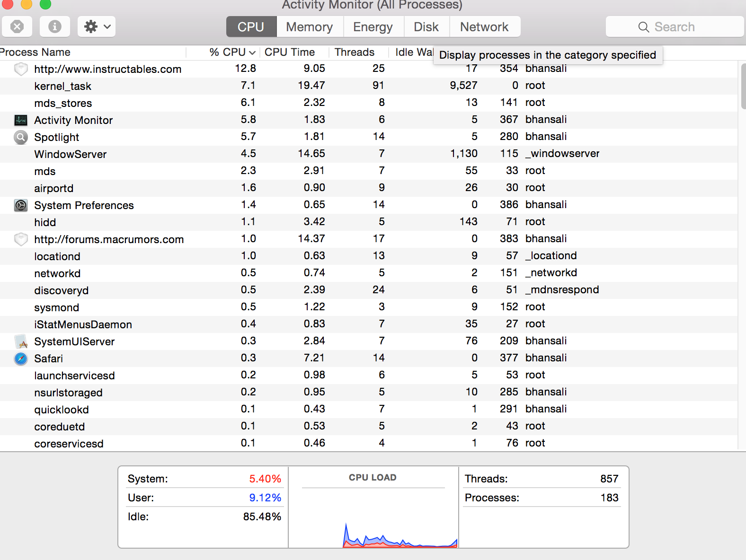Click the Processes count 183
746x560 pixels.
609,498
